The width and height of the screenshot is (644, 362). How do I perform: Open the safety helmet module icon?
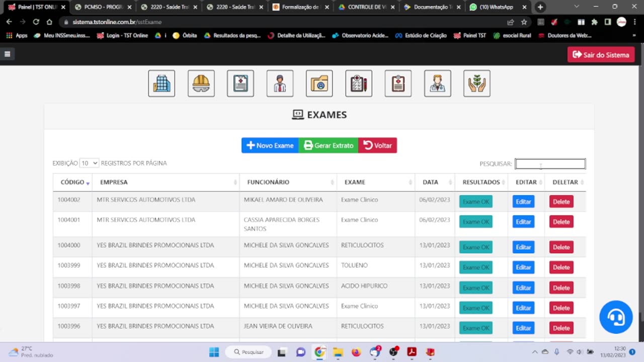(x=201, y=83)
